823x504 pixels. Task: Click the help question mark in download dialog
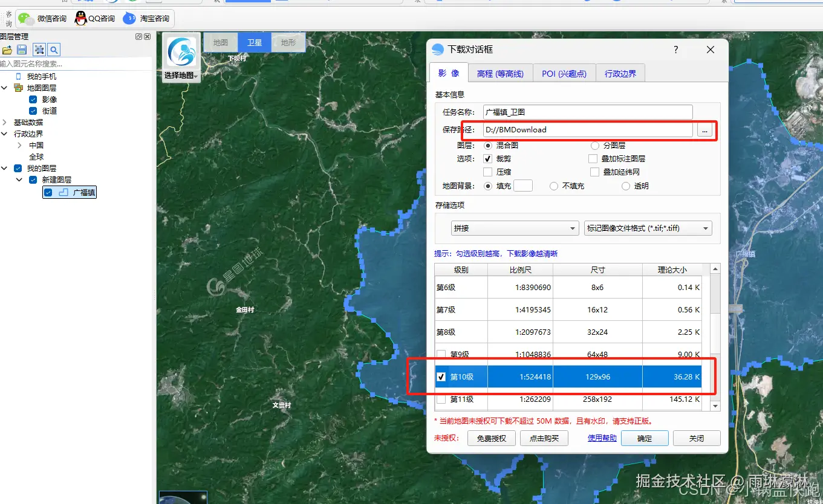[x=676, y=50]
